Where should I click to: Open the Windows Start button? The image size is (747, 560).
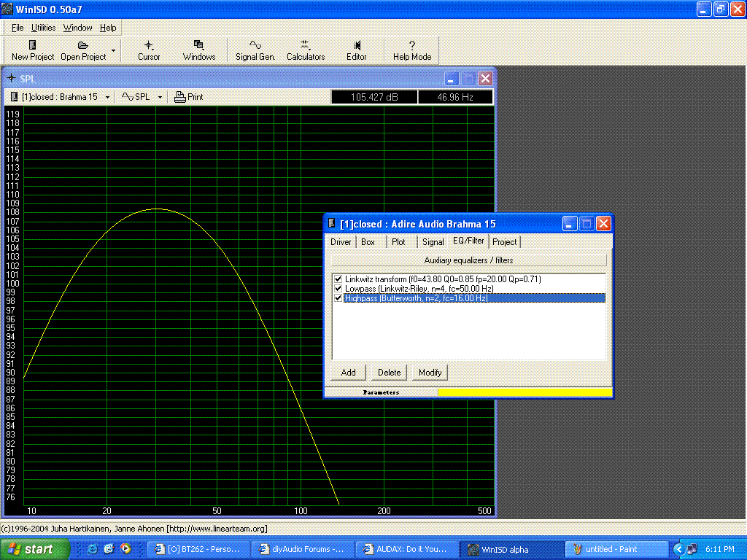35,549
